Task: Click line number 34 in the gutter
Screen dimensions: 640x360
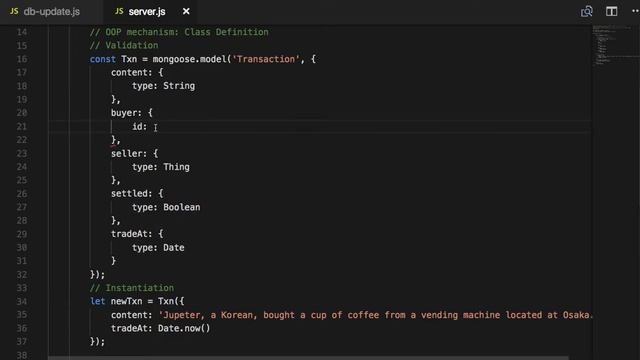Action: (22, 301)
